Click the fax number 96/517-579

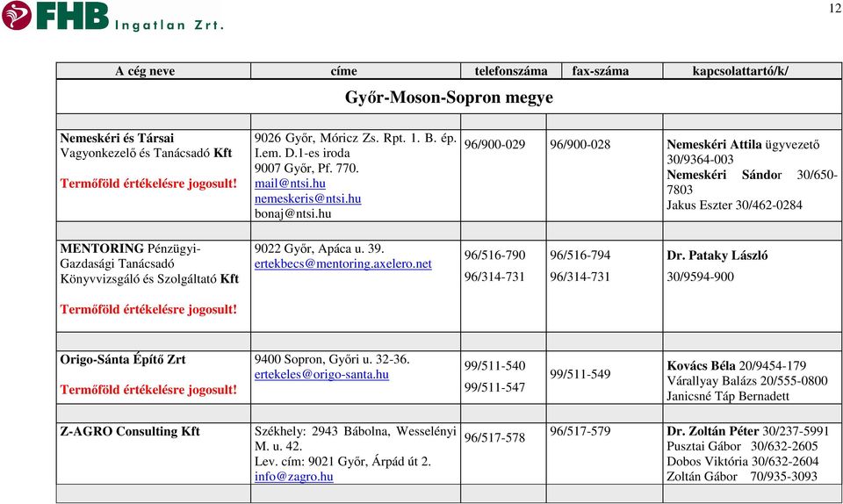coord(580,431)
